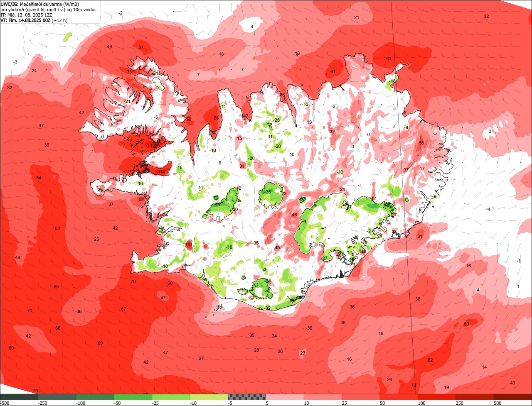This screenshot has height=406, width=532.
Task: Click the title line 'UWC/IG: Meðalflæði dulvarma (W/m2)'
Action: pyautogui.click(x=40, y=4)
